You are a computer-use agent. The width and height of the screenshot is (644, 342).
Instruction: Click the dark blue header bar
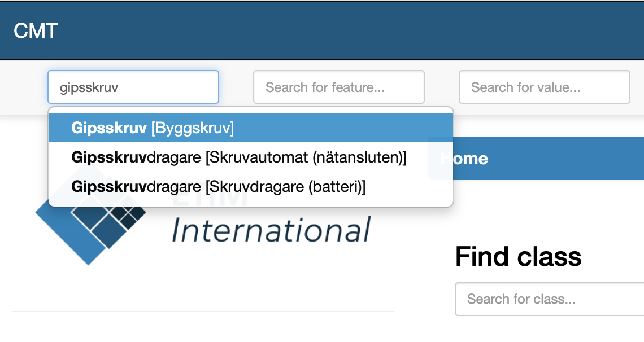pos(339,30)
